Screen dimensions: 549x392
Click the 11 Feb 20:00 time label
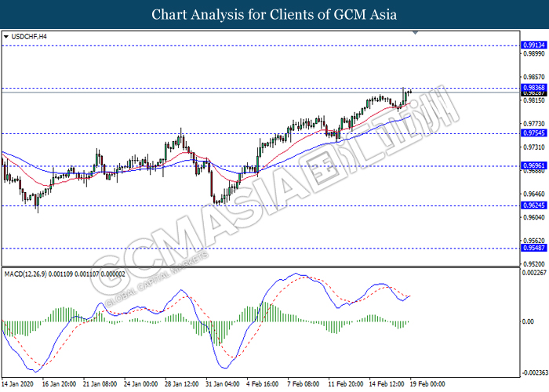345,384
